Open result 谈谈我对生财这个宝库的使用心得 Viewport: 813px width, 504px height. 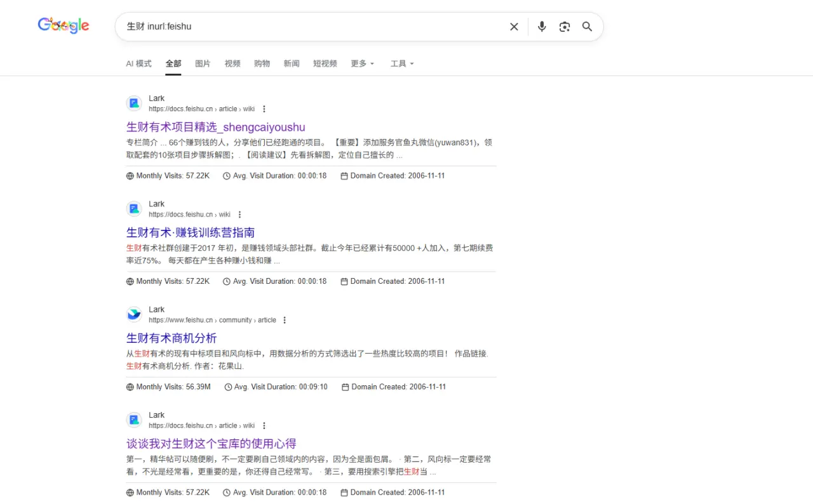tap(212, 443)
